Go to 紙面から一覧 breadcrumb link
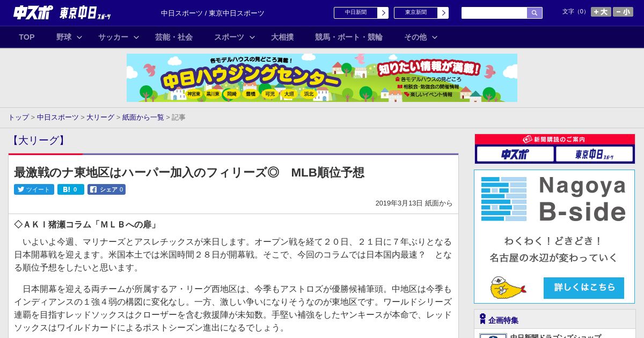Viewport: 644px width, 338px height. (x=143, y=117)
